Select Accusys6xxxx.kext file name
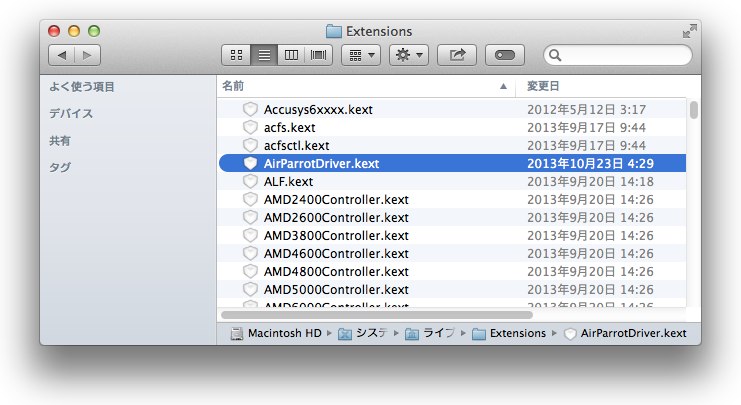741x405 pixels. point(318,110)
